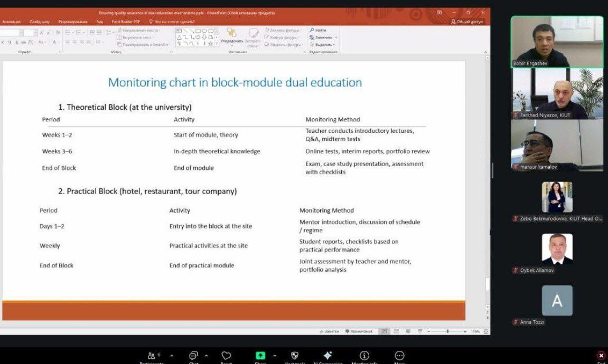Open the Zoom Chat panel
Screen dimensions: 608x364
coord(193,356)
